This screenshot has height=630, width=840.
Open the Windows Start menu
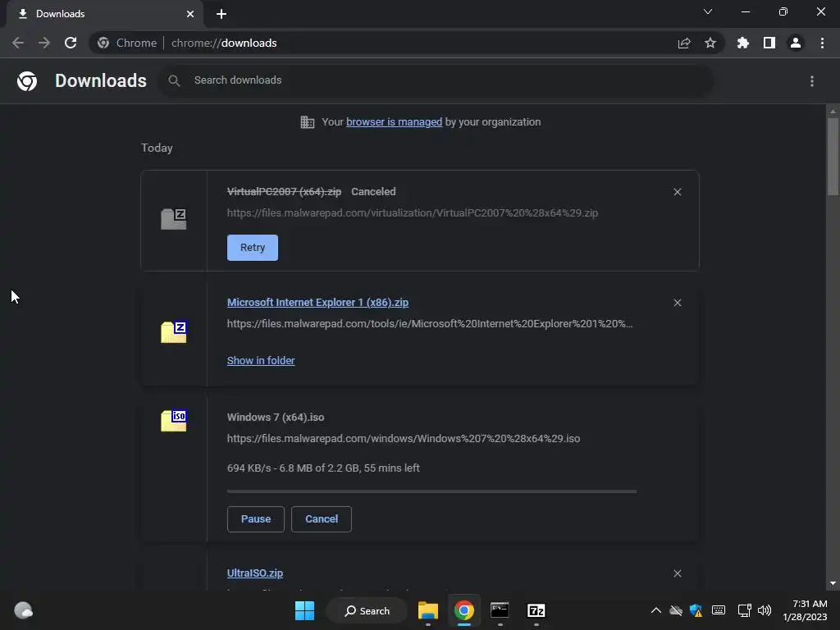(x=305, y=610)
